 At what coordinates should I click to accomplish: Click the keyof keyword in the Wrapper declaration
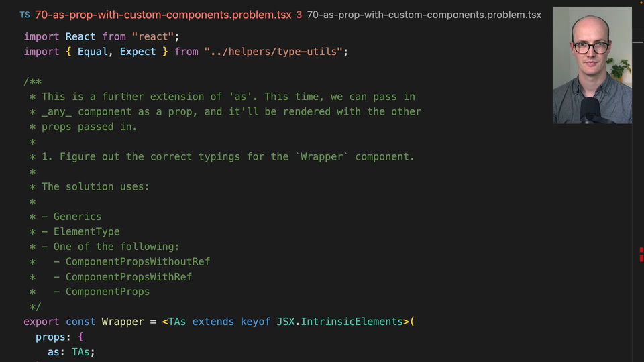[x=256, y=322]
